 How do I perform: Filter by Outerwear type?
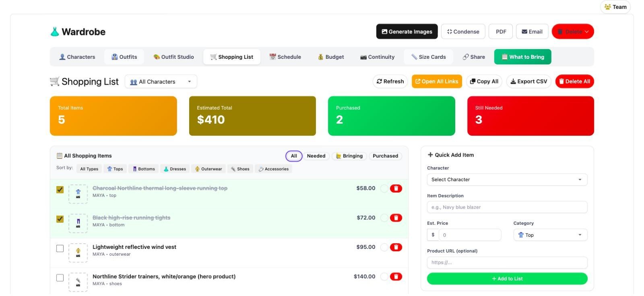tap(208, 169)
